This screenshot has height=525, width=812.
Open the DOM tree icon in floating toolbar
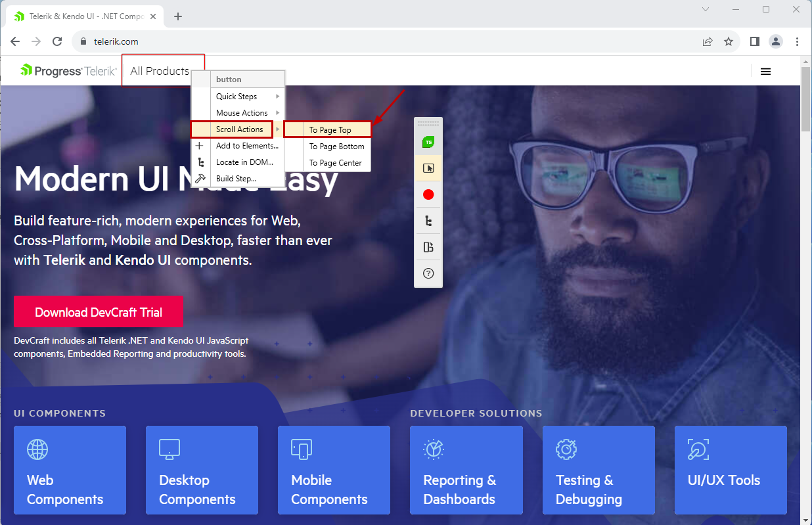coord(428,221)
